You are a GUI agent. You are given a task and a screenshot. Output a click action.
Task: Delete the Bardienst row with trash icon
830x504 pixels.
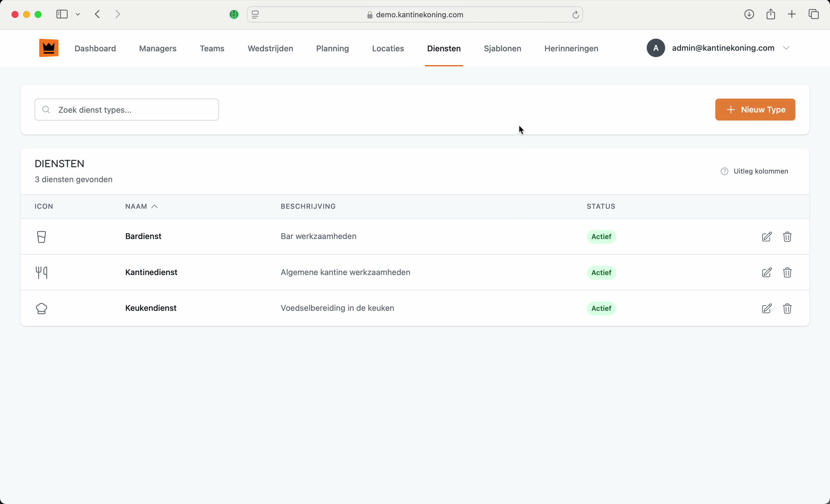[x=787, y=237]
